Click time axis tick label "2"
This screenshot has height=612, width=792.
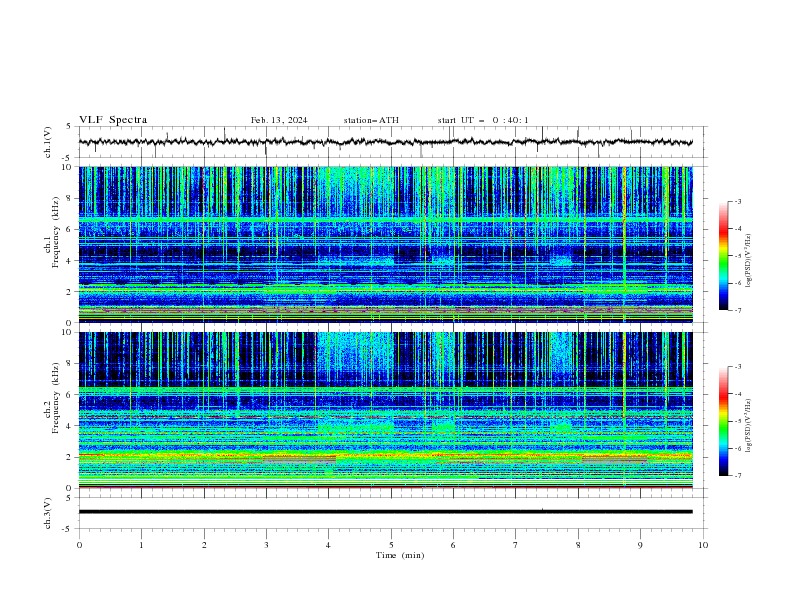pos(204,545)
